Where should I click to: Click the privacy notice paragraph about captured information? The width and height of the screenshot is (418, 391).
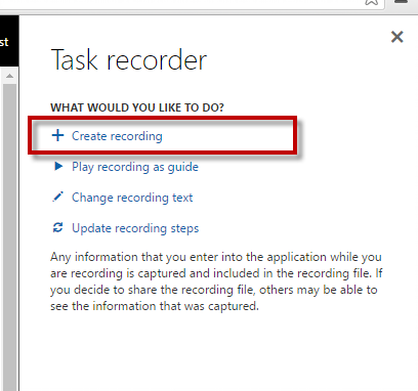point(216,281)
